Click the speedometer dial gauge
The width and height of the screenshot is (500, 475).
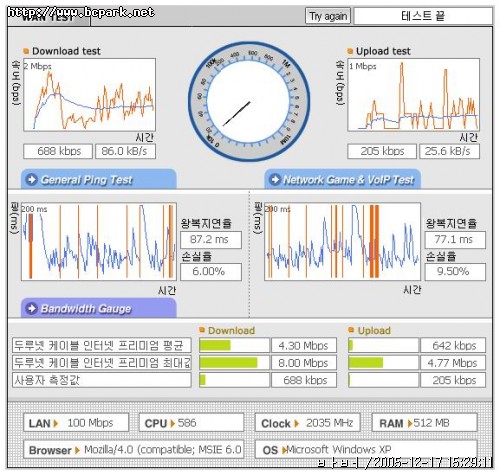point(249,102)
